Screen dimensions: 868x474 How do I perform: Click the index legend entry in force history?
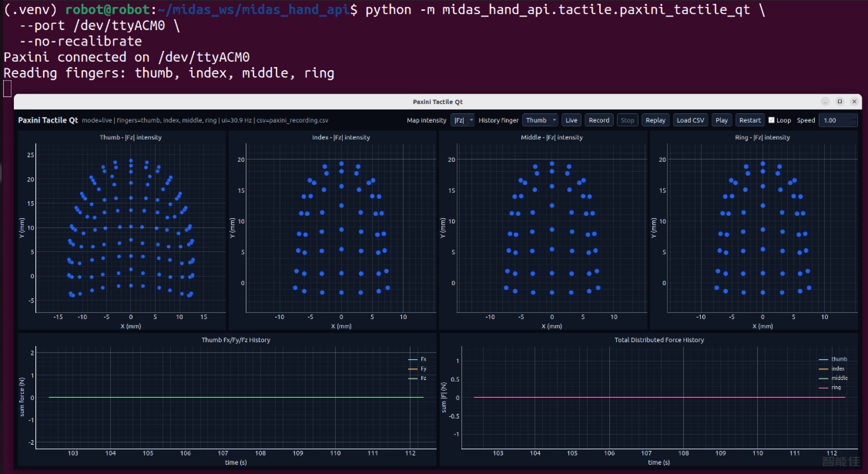click(831, 369)
